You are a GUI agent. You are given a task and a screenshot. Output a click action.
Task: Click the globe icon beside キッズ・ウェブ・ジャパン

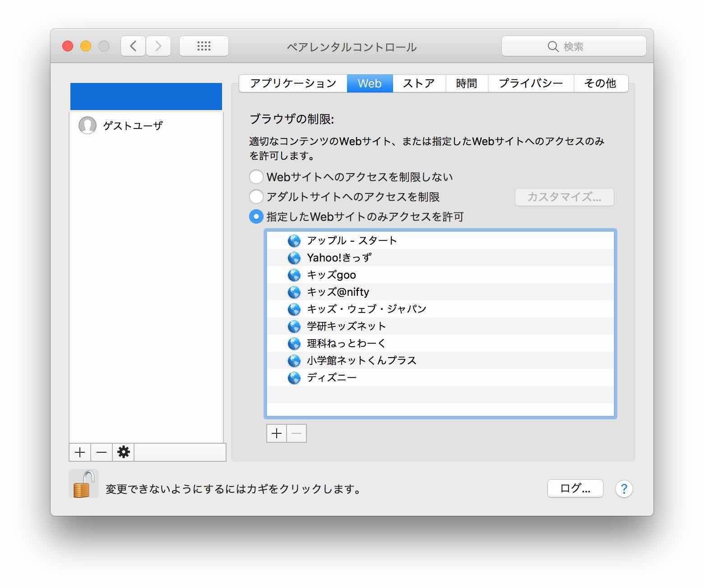(294, 309)
